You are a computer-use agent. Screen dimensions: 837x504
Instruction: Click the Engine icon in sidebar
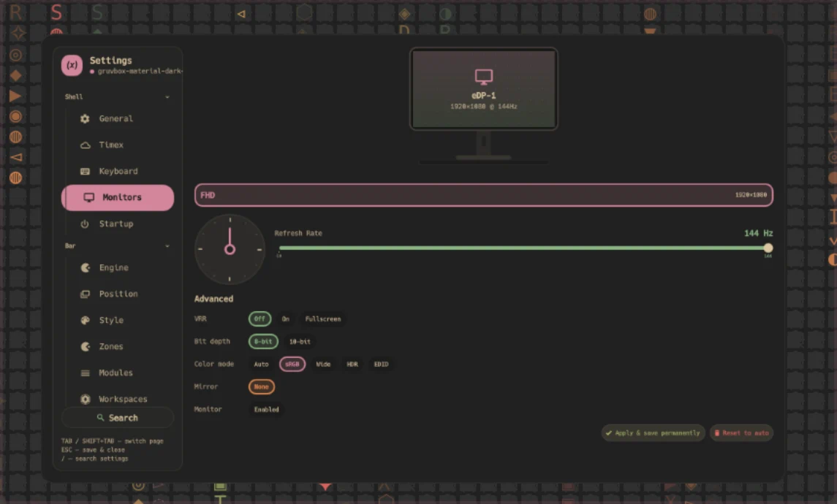coord(85,268)
